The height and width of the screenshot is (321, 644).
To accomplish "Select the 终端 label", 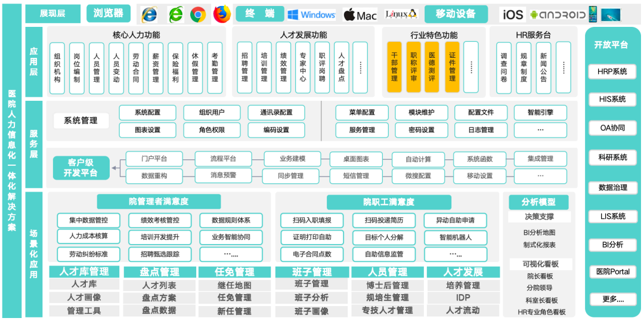I will pyautogui.click(x=260, y=14).
